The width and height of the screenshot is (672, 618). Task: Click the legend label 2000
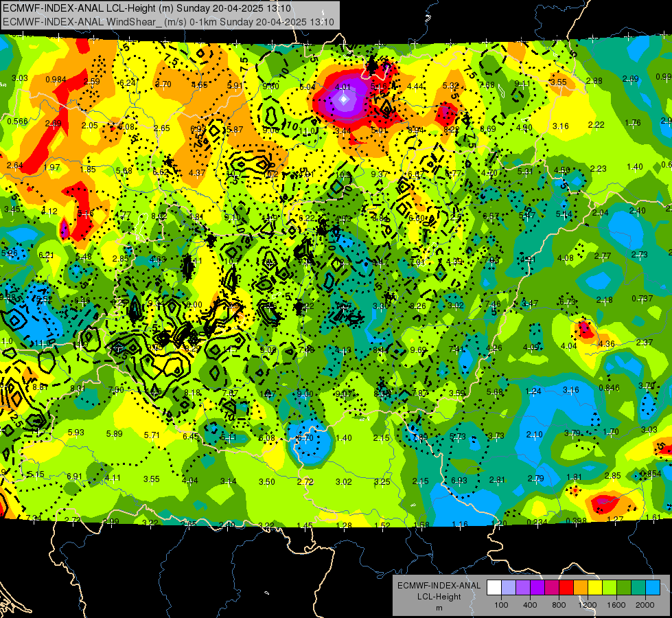[645, 605]
